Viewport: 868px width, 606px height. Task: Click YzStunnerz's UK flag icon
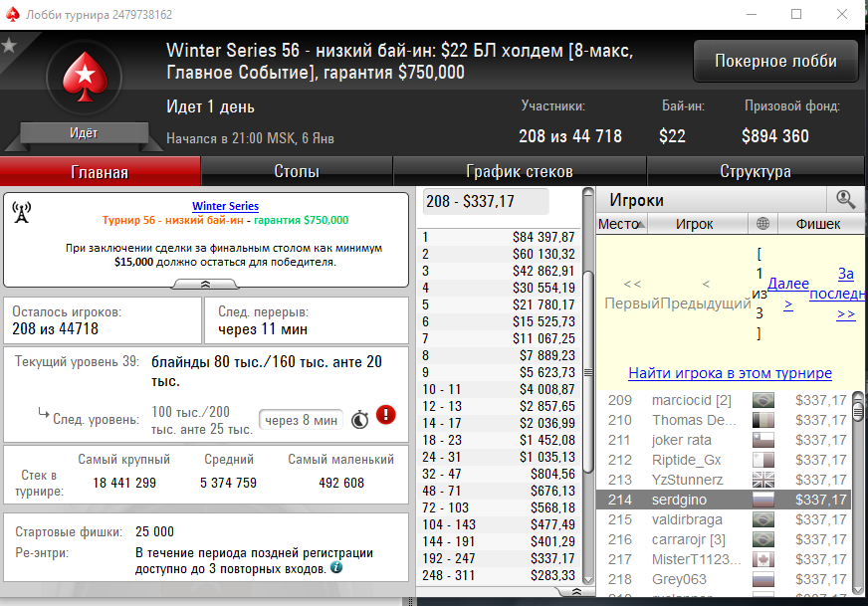coord(763,480)
